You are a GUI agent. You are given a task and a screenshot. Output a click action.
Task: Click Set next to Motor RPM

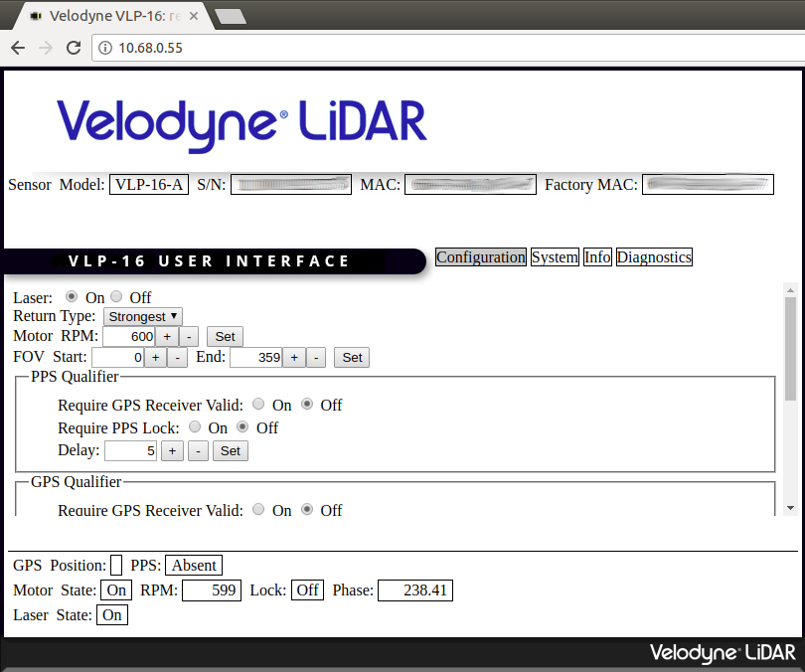coord(225,337)
